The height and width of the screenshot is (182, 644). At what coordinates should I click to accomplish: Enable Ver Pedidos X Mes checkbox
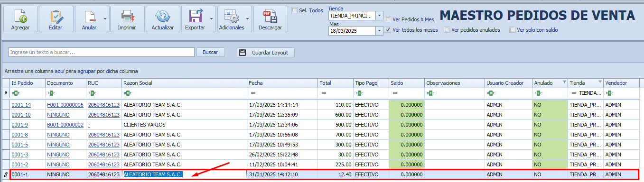coord(388,19)
